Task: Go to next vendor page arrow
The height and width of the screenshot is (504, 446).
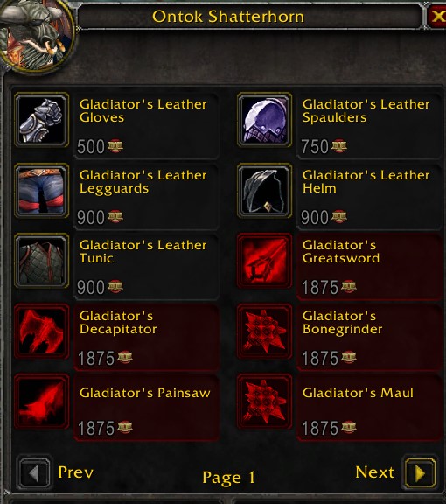Action: [421, 473]
